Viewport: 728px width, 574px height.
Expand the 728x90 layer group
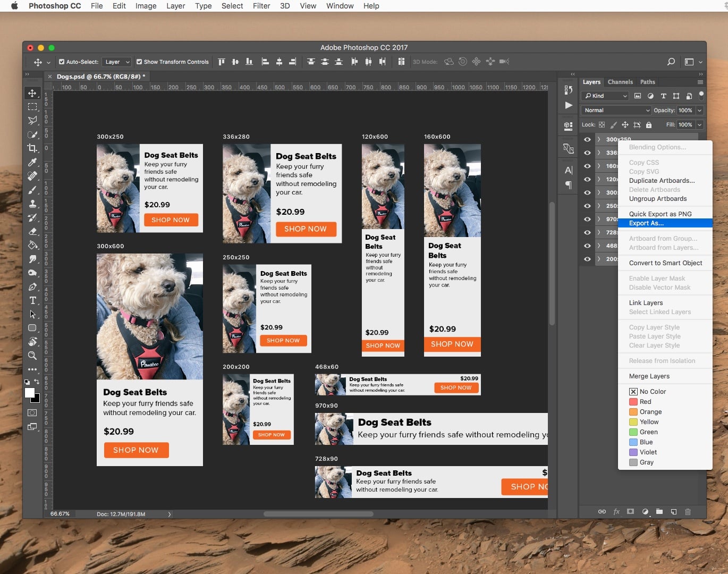pyautogui.click(x=599, y=232)
